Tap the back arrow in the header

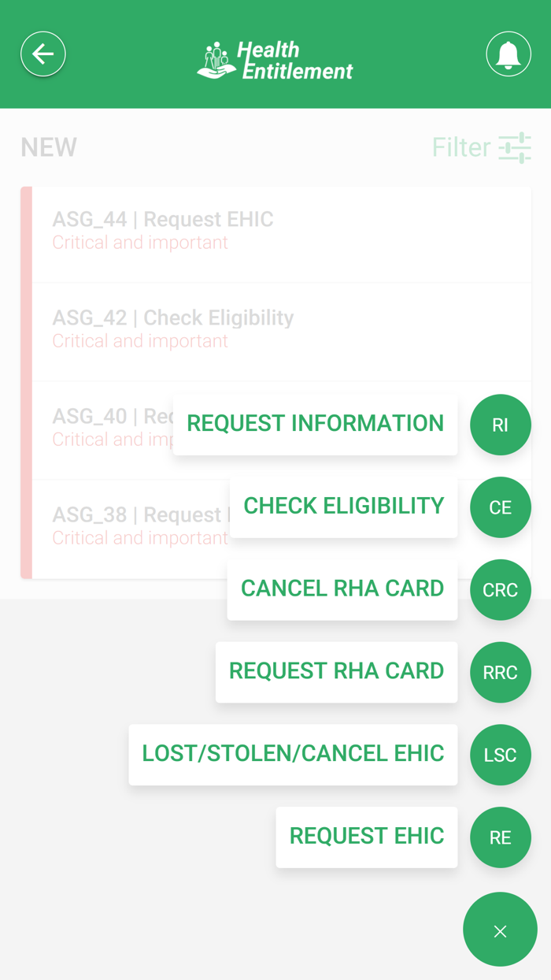(43, 54)
